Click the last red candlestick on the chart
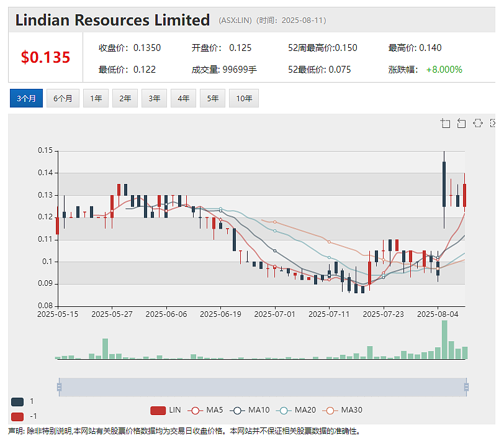 pyautogui.click(x=464, y=195)
